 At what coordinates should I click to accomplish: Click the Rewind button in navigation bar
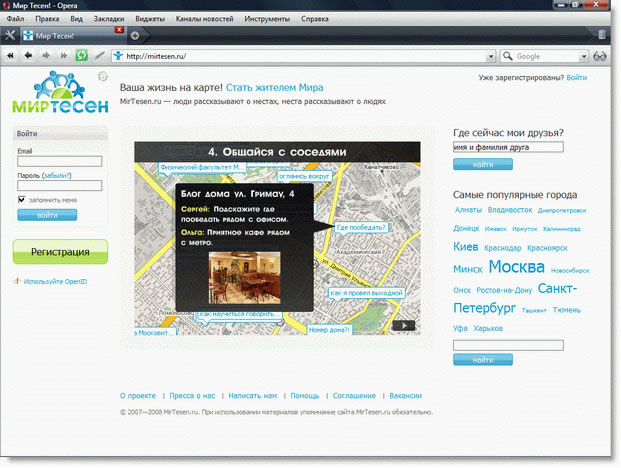click(12, 56)
